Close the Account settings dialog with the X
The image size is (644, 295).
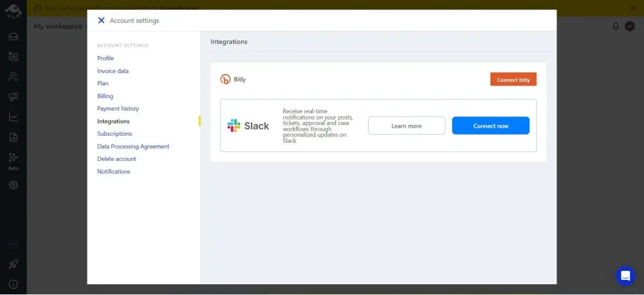coord(101,21)
